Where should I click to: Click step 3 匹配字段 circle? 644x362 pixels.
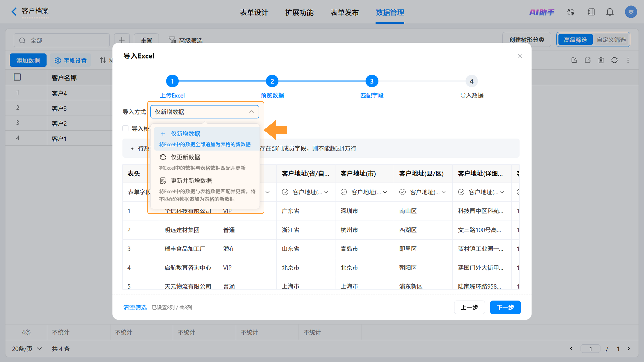coord(372,81)
